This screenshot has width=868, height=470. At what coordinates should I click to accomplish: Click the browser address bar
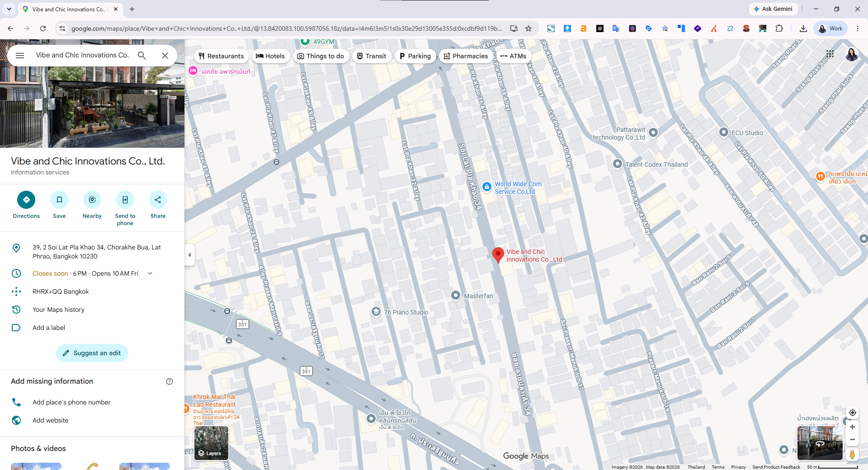286,28
